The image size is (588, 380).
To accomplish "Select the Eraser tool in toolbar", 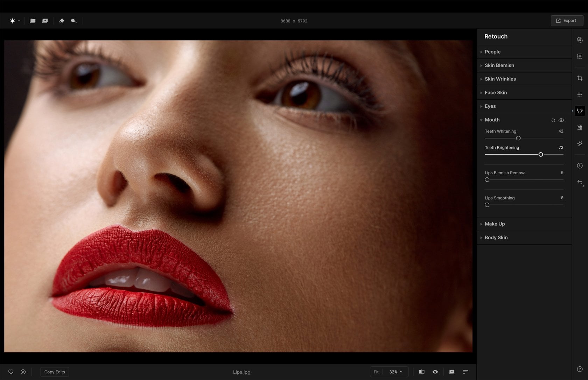I will click(62, 21).
